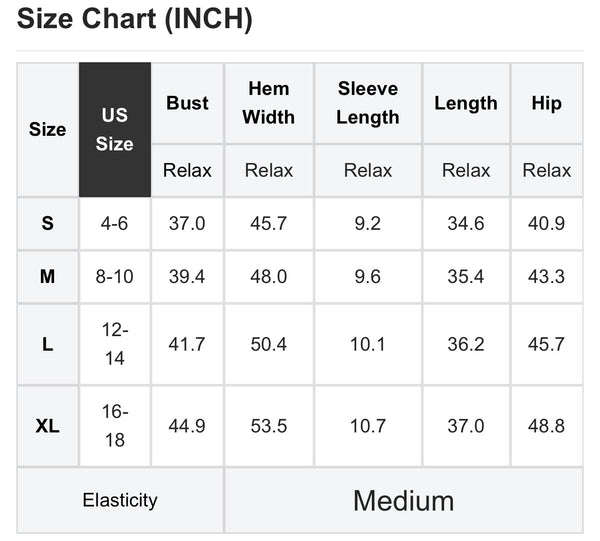Select the L size row label
Viewport: 600px width, 541px height.
point(48,344)
